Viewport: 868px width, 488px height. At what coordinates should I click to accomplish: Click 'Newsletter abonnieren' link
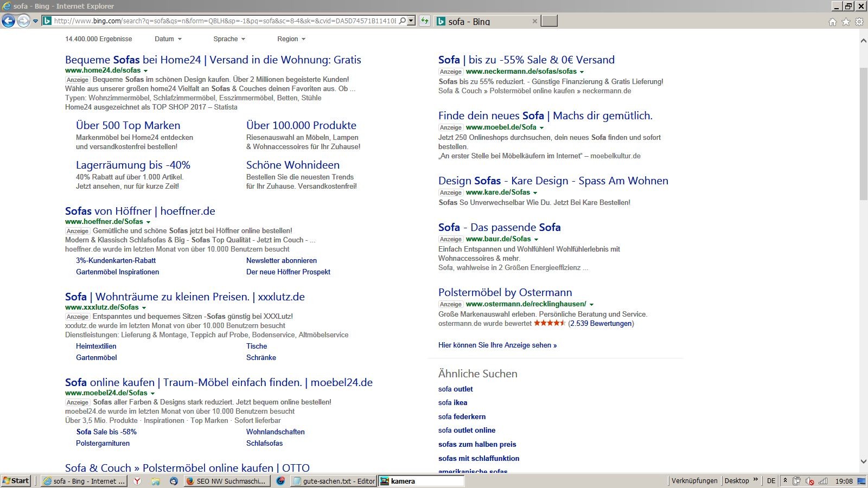pyautogui.click(x=282, y=260)
